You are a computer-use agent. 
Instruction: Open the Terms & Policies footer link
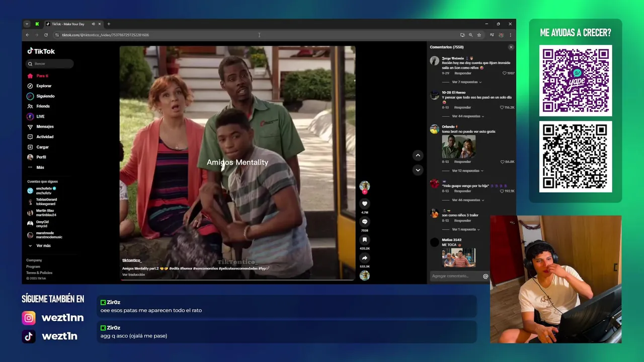click(x=39, y=273)
